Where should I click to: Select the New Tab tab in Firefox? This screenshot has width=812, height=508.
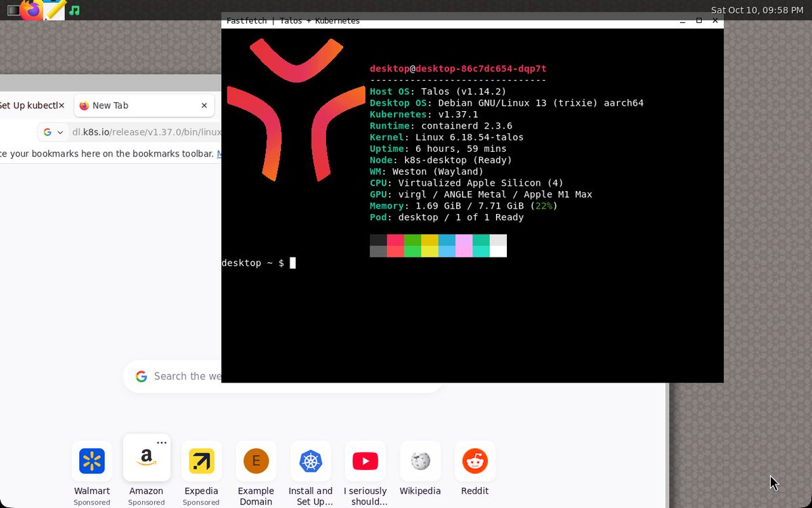(143, 106)
